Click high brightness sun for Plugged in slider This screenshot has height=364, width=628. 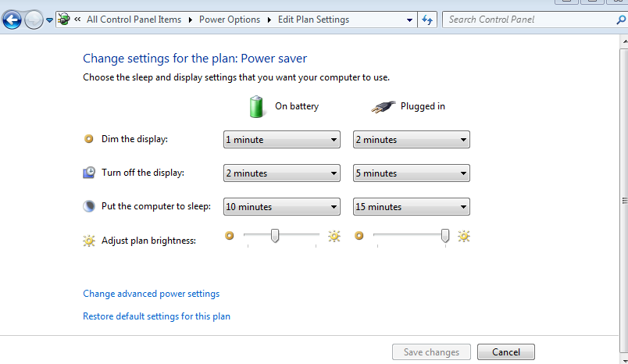(464, 236)
